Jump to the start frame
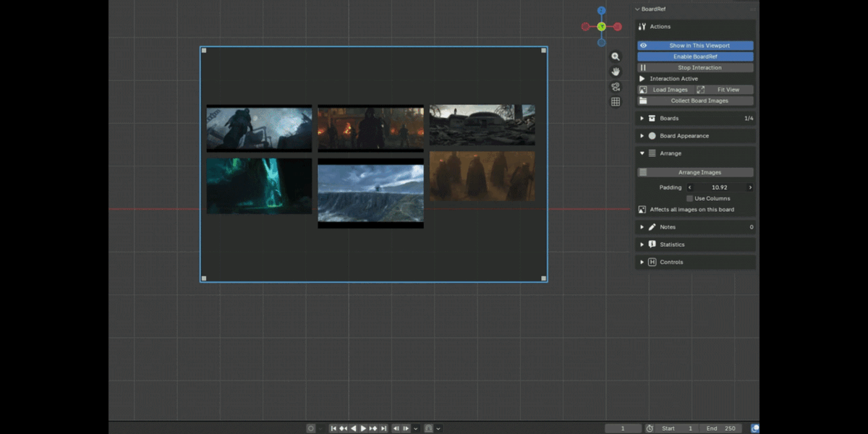The image size is (868, 434). [x=333, y=428]
